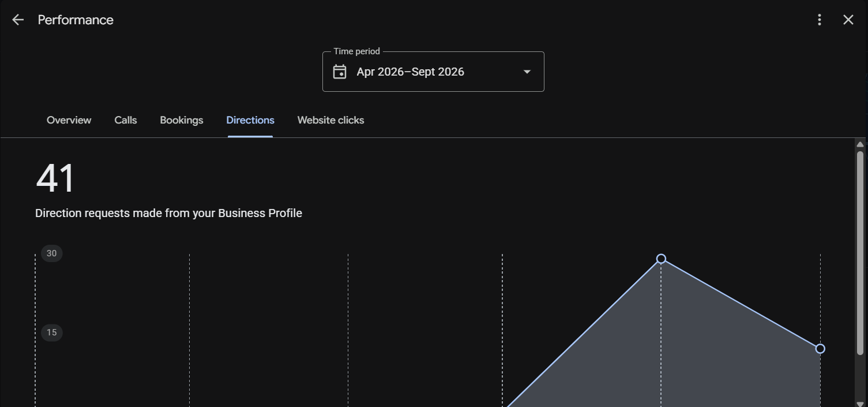The image size is (868, 407).
Task: Click the Direction requests description text
Action: point(168,213)
